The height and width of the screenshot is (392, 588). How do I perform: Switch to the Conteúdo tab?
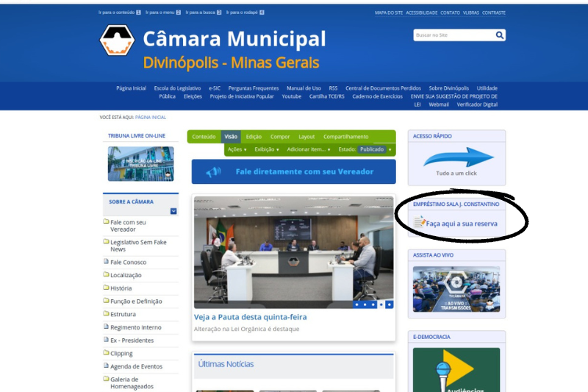[x=204, y=137]
